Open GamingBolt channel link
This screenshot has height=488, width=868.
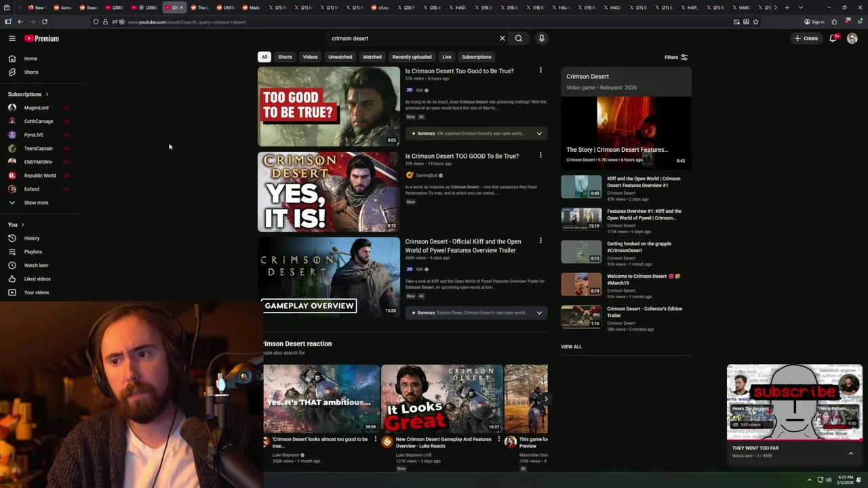tap(427, 176)
